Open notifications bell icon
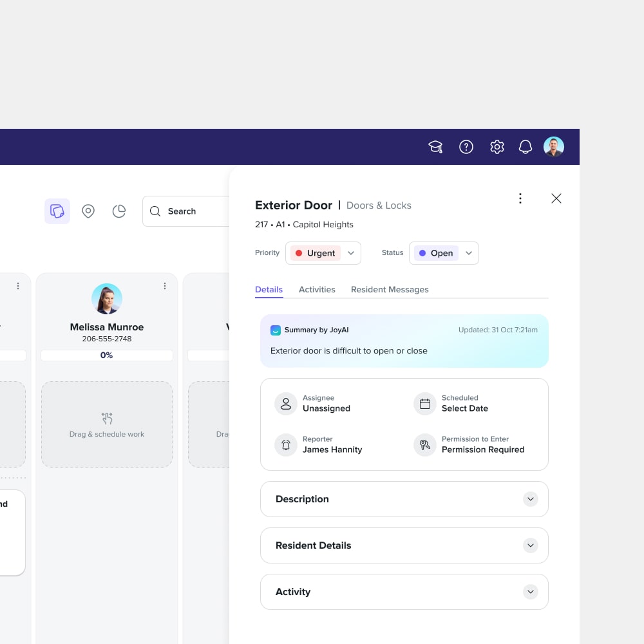This screenshot has width=644, height=644. pyautogui.click(x=526, y=147)
